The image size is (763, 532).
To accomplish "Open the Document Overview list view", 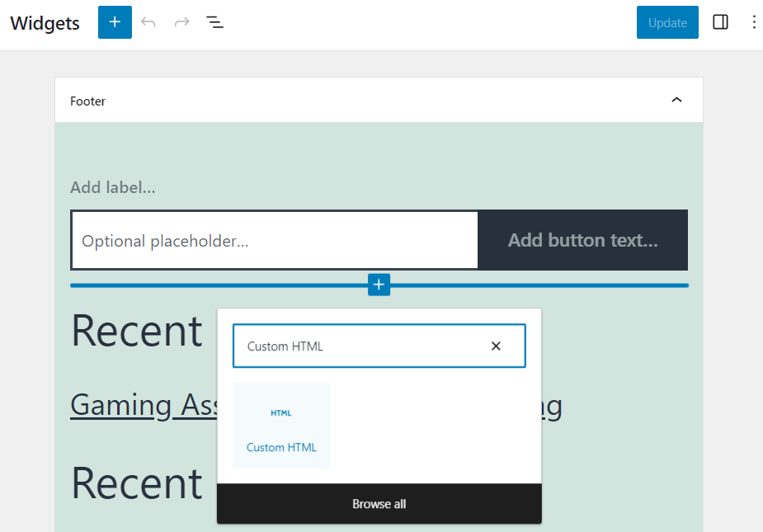I will (214, 22).
